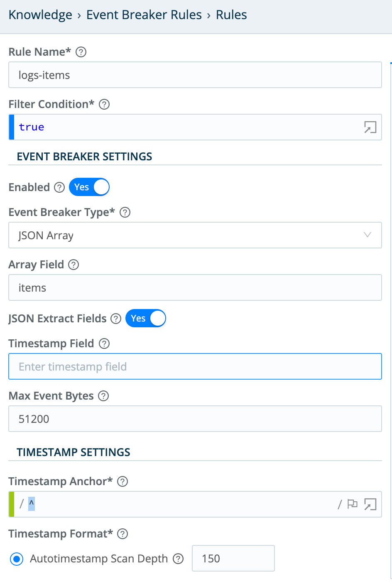The image size is (392, 584).
Task: Turn off JSON Extract Fields
Action: 145,318
